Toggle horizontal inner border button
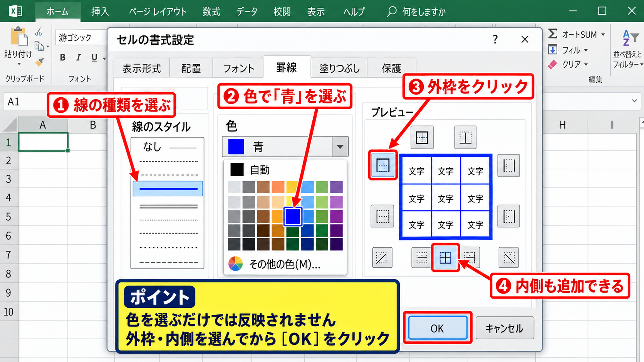The image size is (644, 362). tap(422, 258)
